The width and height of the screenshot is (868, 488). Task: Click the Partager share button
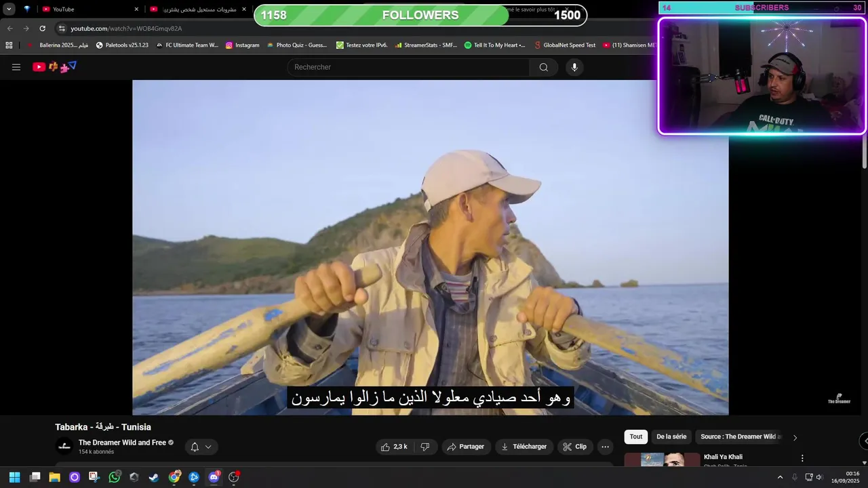point(466,447)
